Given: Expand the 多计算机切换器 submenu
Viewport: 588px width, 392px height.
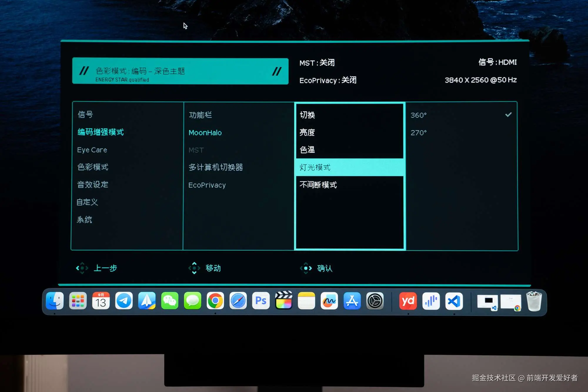Looking at the screenshot, I should (216, 167).
